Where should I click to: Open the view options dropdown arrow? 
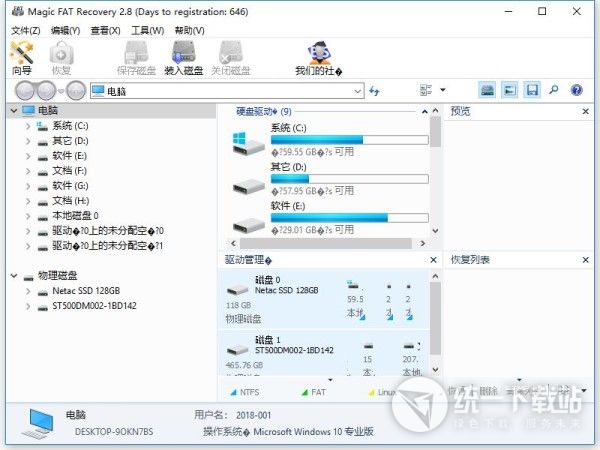click(443, 90)
